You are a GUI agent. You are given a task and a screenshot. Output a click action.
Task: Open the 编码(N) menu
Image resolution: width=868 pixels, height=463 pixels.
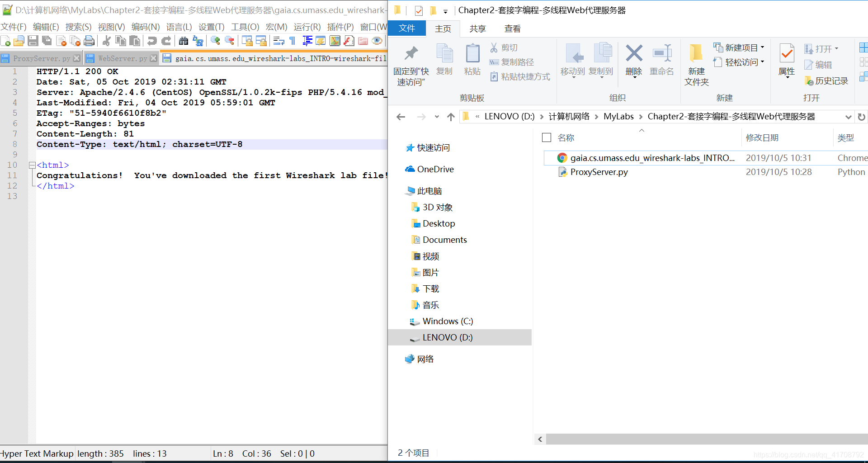(146, 27)
